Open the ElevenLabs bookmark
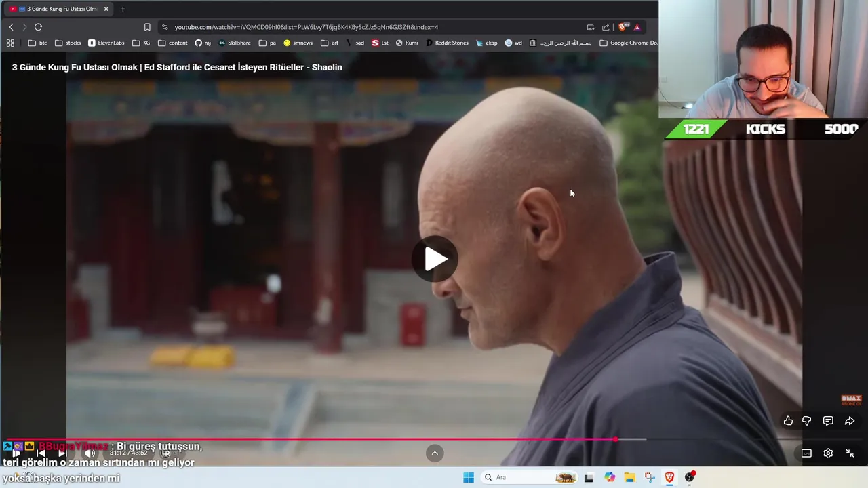The height and width of the screenshot is (488, 868). [106, 43]
